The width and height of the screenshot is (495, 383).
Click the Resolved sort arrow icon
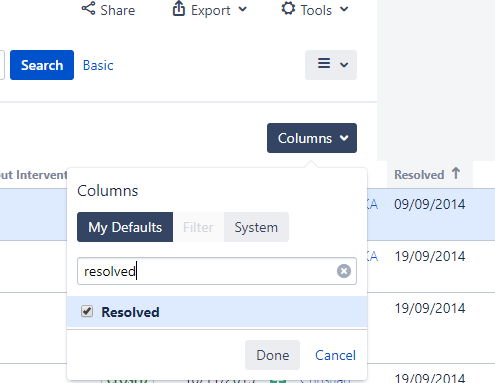pyautogui.click(x=456, y=173)
